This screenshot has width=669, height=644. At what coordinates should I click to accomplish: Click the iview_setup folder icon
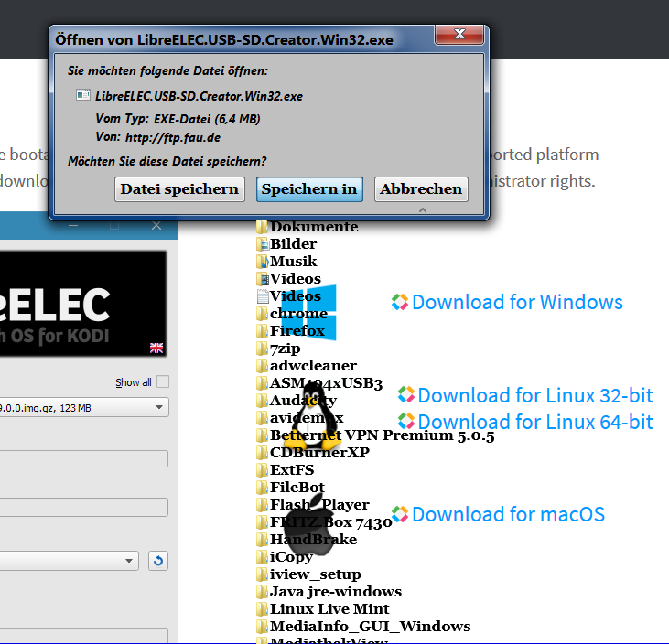click(262, 574)
